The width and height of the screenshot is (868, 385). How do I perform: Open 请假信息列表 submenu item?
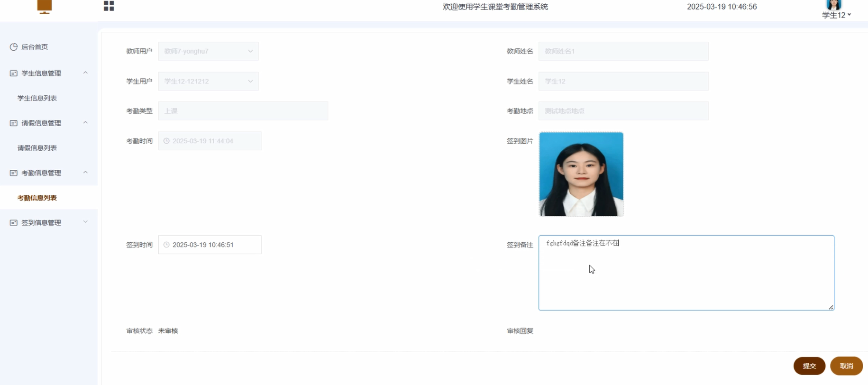tap(37, 148)
